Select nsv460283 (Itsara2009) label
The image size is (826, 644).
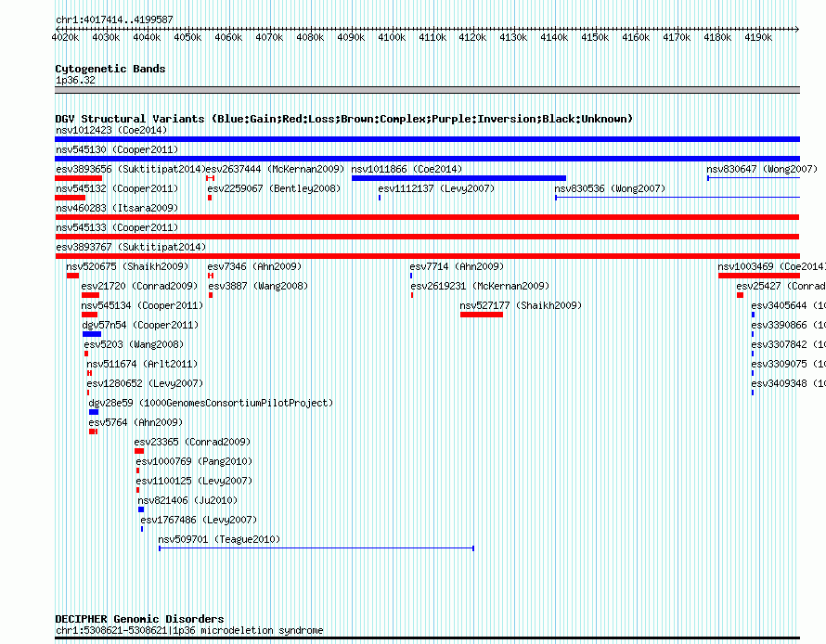tap(117, 208)
